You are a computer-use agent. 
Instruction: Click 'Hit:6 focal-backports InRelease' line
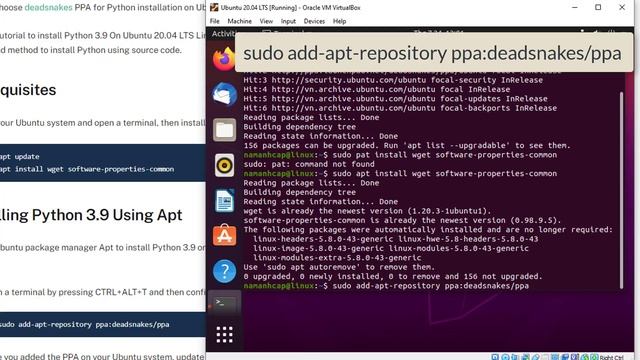tap(400, 108)
